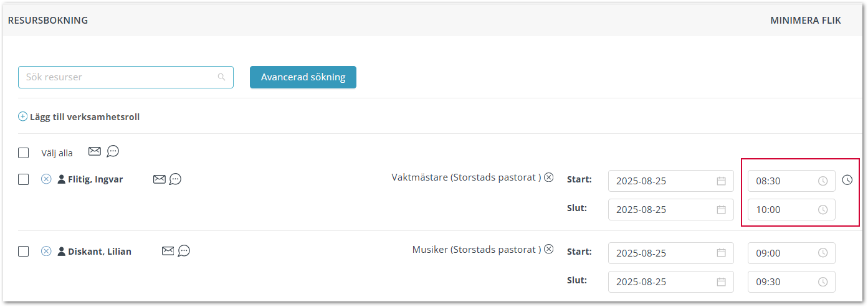Tick the checkbox for Diskant, Lilian
The height and width of the screenshot is (307, 868).
point(24,252)
